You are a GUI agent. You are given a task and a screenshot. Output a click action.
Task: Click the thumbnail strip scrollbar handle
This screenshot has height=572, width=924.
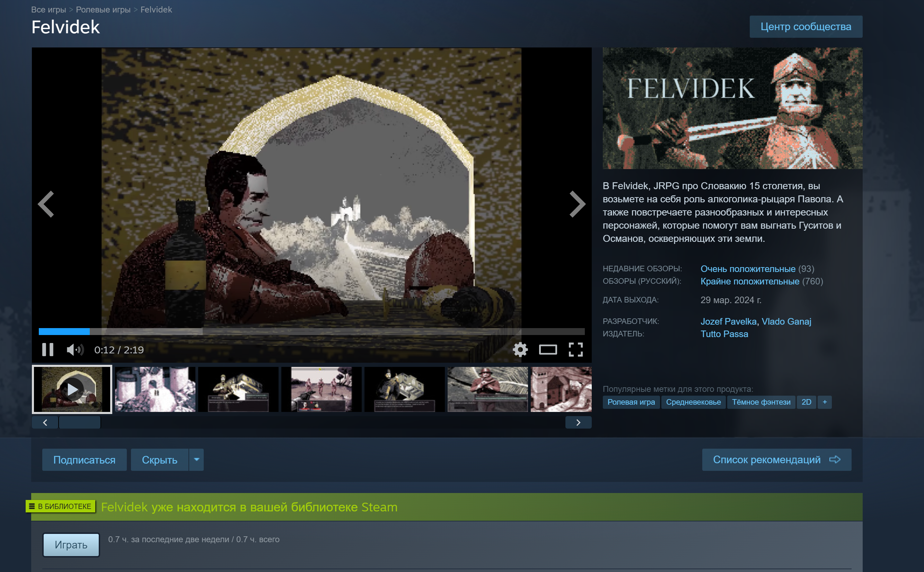79,422
